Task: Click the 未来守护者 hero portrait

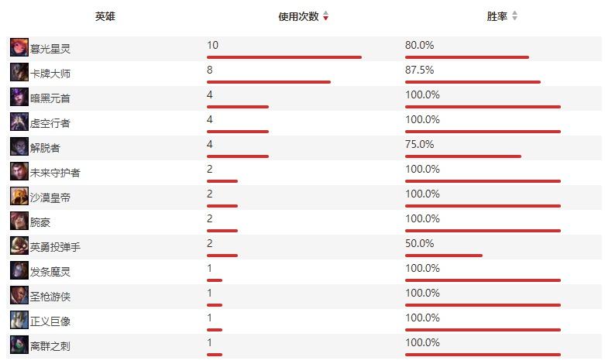Action: pos(19,172)
